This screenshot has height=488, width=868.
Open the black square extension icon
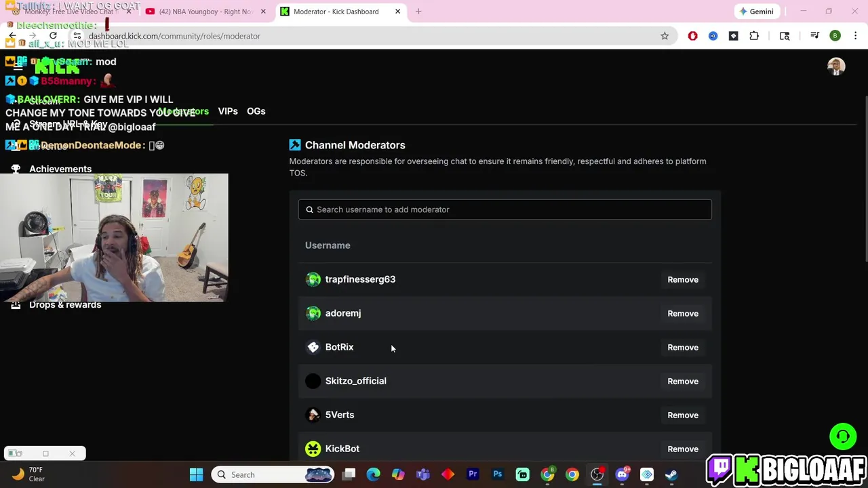coord(733,36)
